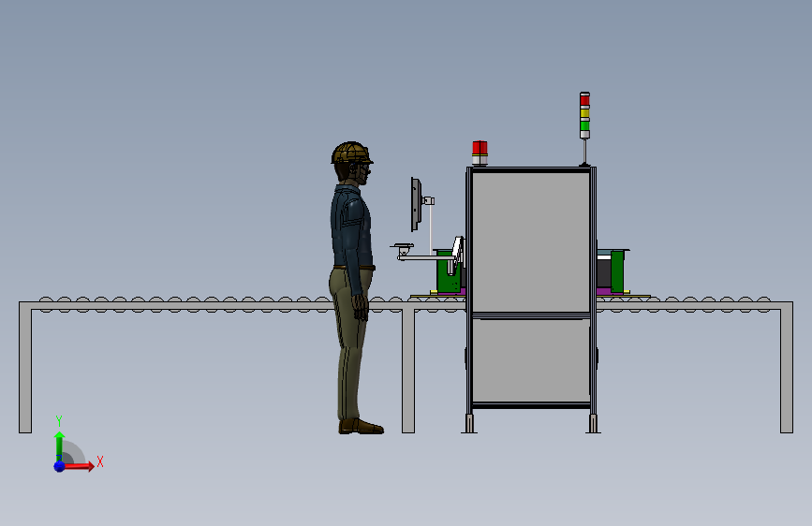
Task: Select the green fixture right of the cabinet
Action: [x=617, y=271]
